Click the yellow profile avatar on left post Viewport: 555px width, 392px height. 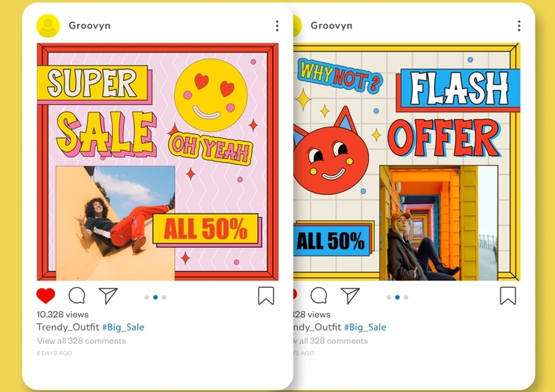click(x=48, y=25)
